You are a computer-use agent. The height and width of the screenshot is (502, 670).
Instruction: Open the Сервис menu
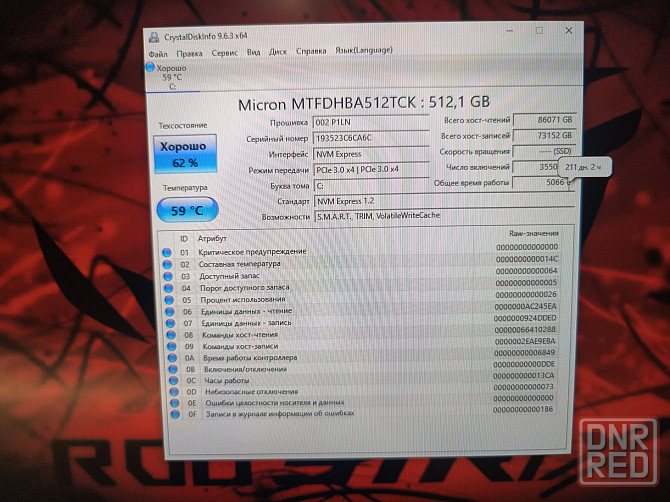pyautogui.click(x=224, y=53)
